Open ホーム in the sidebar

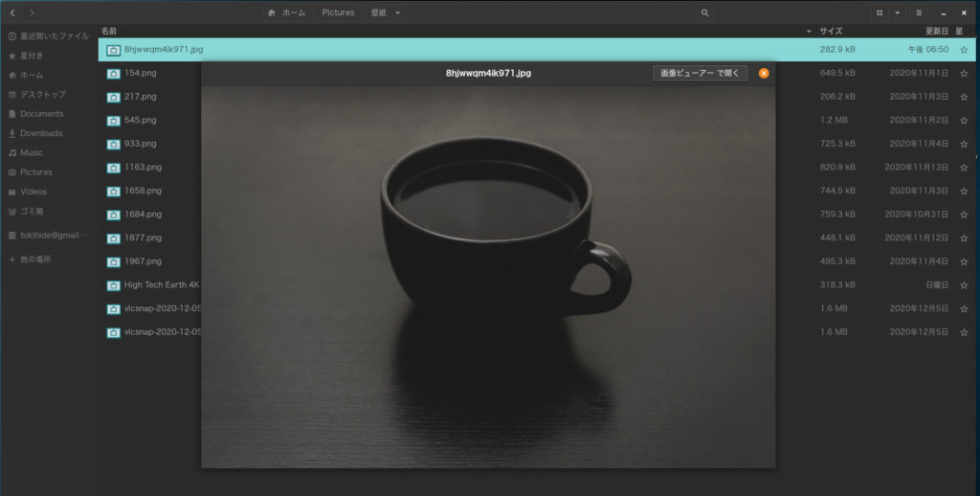(x=48, y=75)
